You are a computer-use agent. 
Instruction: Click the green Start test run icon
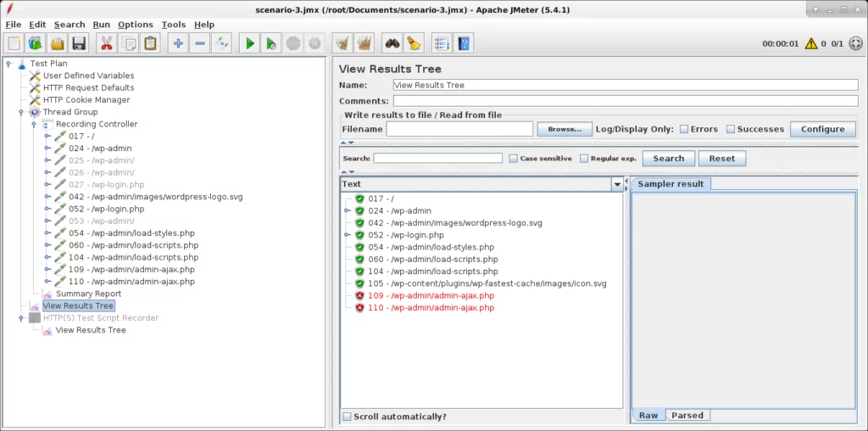pos(249,43)
